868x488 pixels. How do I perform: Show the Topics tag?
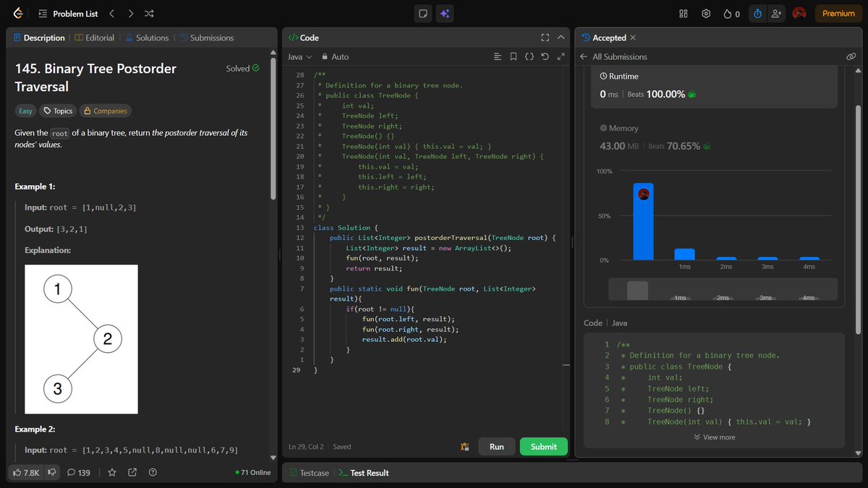pos(58,111)
